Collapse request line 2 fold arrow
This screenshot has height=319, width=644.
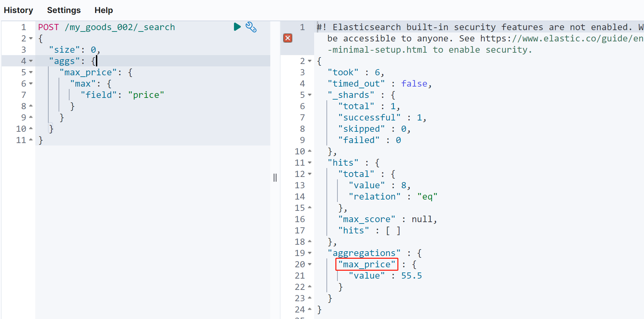click(31, 38)
